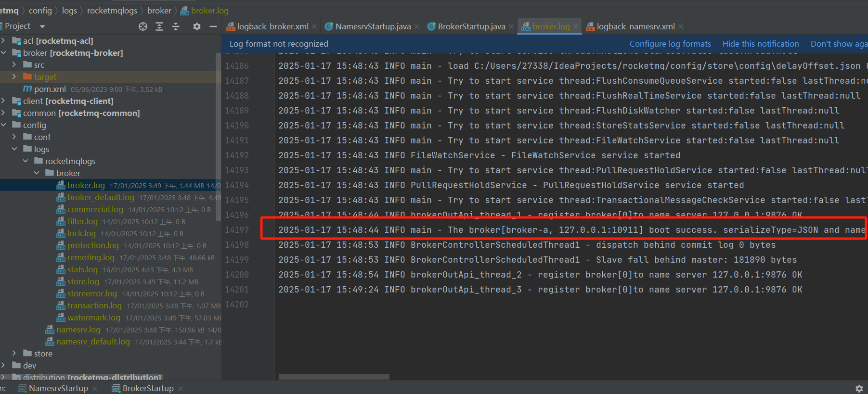Hide the Project panel with minus icon
Screen dimensions: 868x394
(213, 26)
